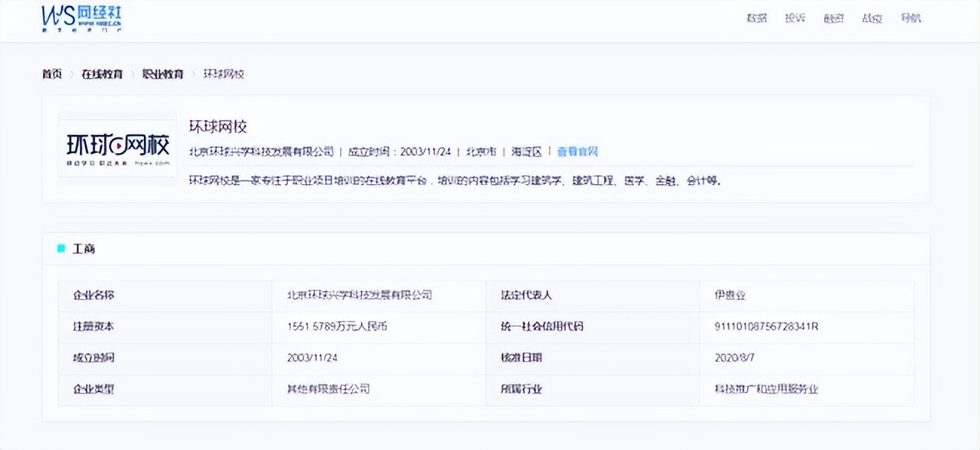Open 职业教育 breadcrumb link
Screen dimensions: 980x450
coord(163,74)
